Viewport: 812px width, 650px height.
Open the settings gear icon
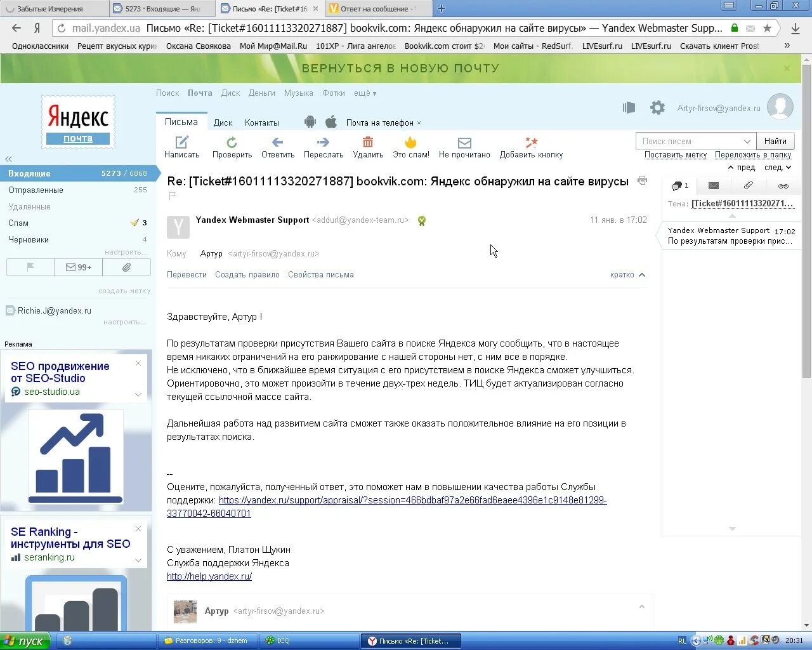pyautogui.click(x=657, y=107)
